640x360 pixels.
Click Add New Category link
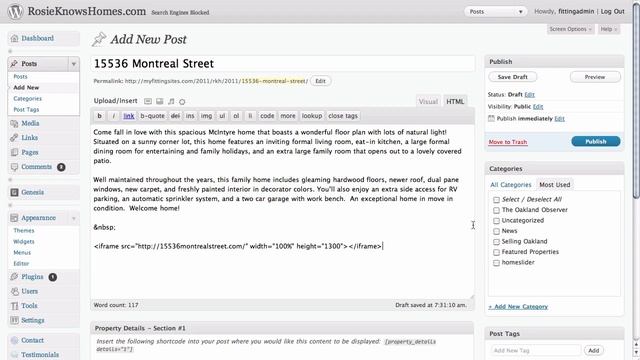click(x=518, y=307)
